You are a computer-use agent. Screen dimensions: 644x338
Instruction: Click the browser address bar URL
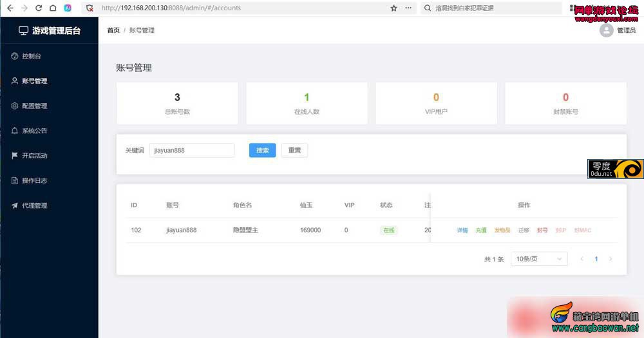click(x=171, y=8)
